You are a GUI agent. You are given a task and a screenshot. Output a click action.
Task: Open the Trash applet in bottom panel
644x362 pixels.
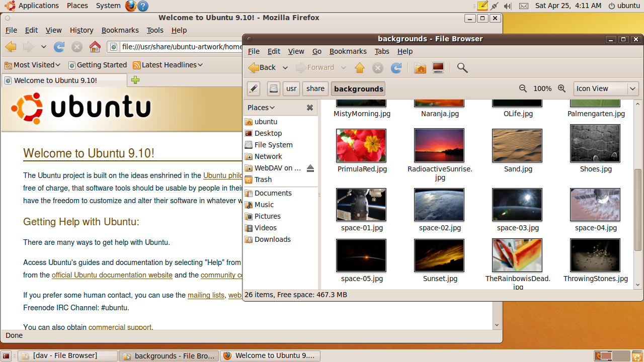click(637, 356)
